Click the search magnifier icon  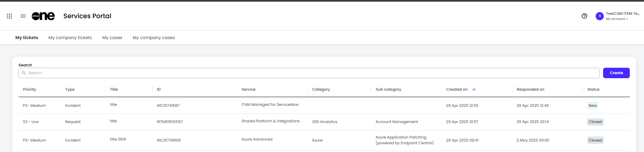click(24, 73)
